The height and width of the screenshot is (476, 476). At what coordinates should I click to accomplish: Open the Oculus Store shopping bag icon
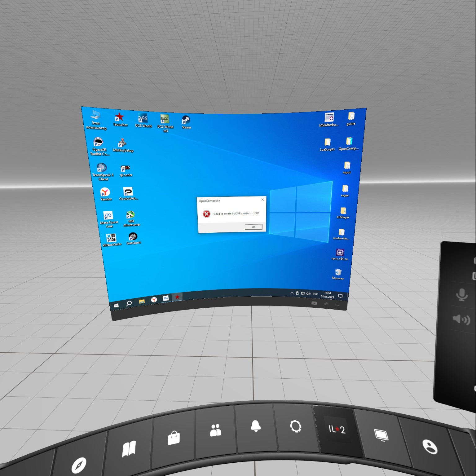pos(174,438)
